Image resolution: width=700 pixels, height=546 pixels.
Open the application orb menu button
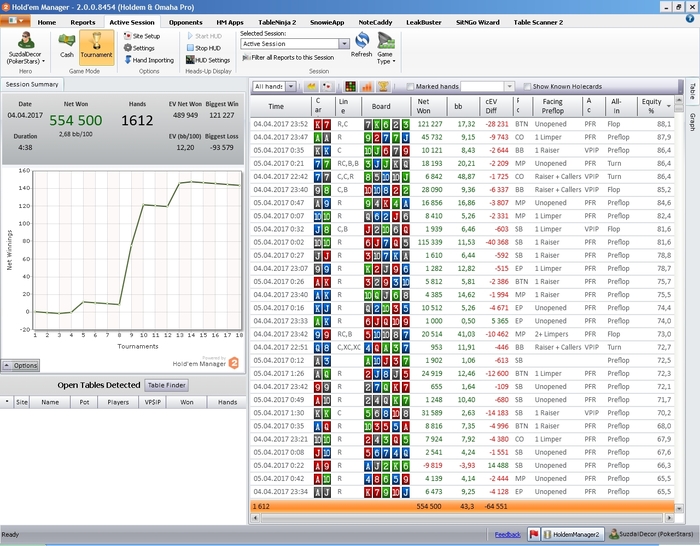click(x=15, y=21)
